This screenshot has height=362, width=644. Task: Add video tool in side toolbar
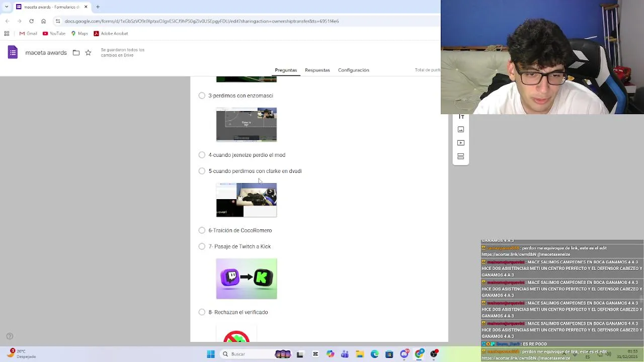pyautogui.click(x=461, y=143)
